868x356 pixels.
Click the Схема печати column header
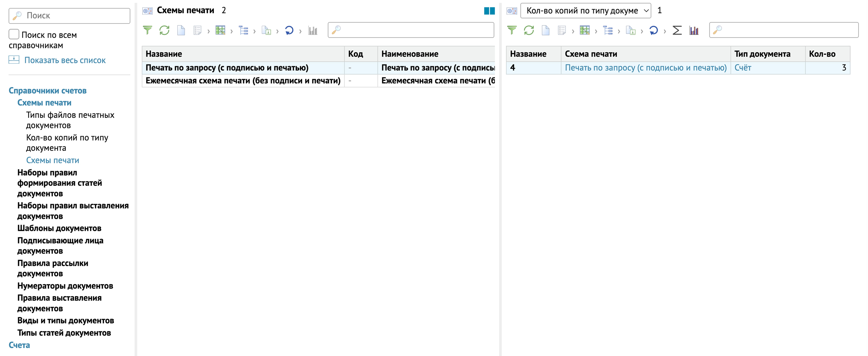click(x=646, y=54)
